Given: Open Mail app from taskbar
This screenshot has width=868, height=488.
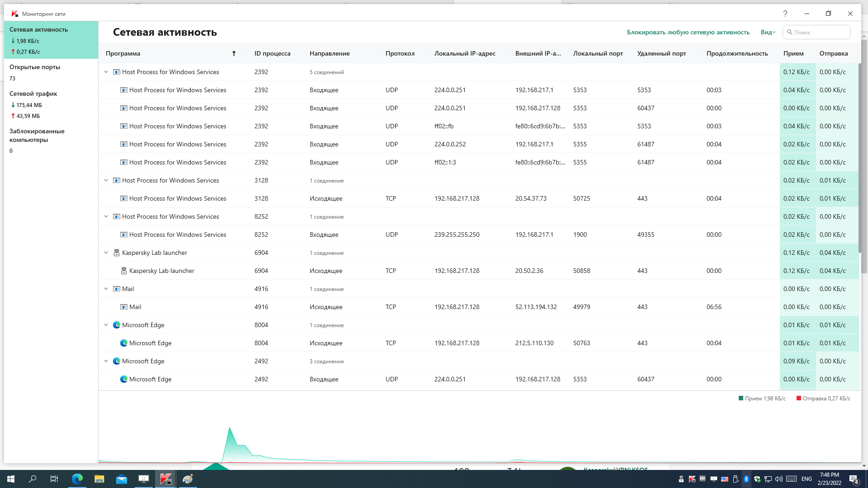Looking at the screenshot, I should click(x=122, y=479).
